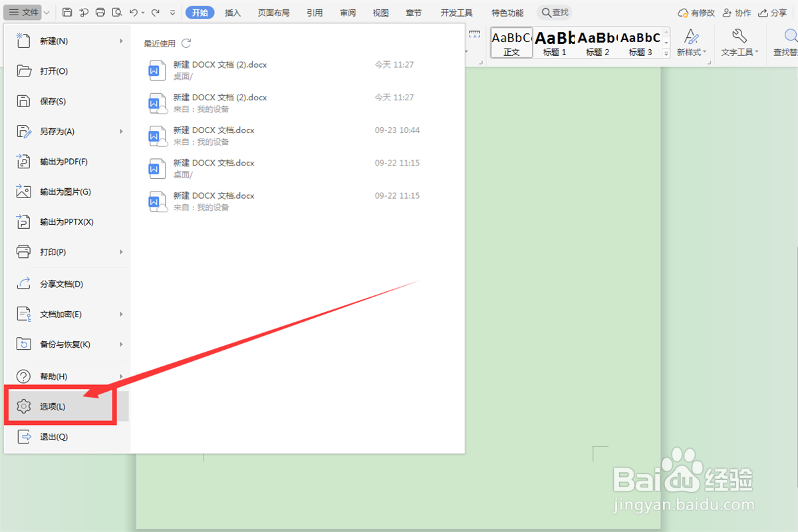Click the ruler icon left of styles gallery

click(474, 35)
